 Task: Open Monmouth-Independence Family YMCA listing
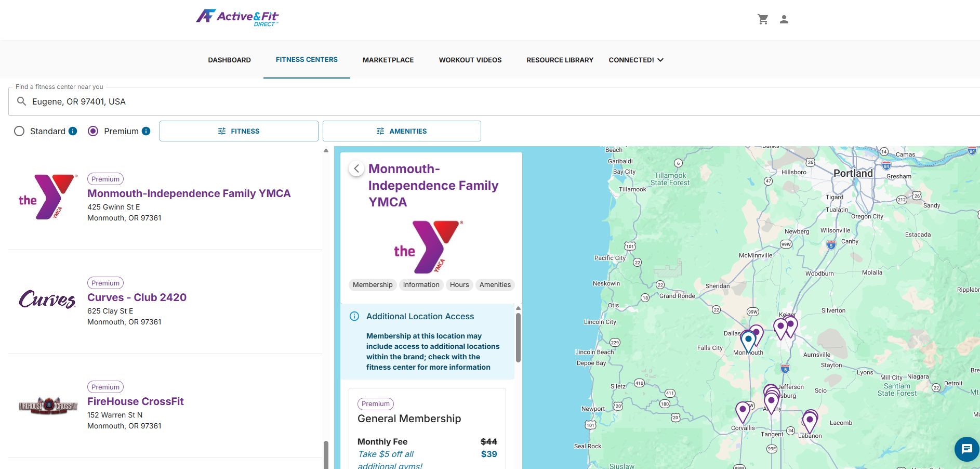[189, 193]
